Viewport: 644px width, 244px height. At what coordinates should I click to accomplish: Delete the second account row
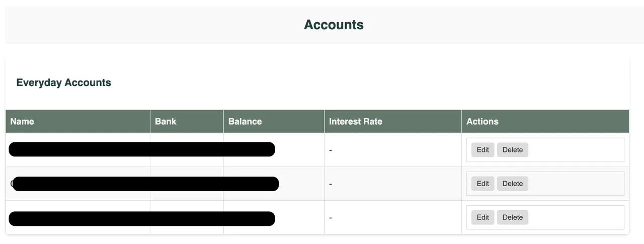click(x=513, y=184)
